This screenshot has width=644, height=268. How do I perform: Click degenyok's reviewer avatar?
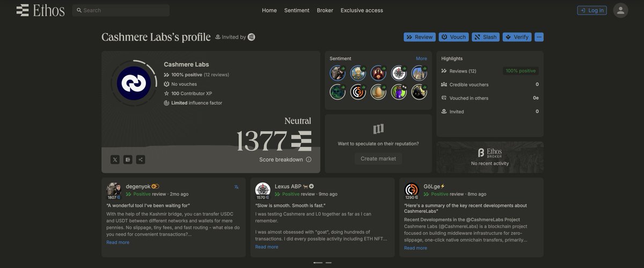point(113,190)
